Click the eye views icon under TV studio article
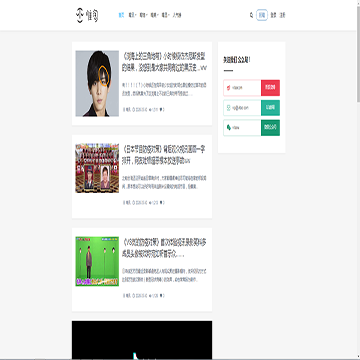The height and width of the screenshot is (360, 360). coord(150,202)
